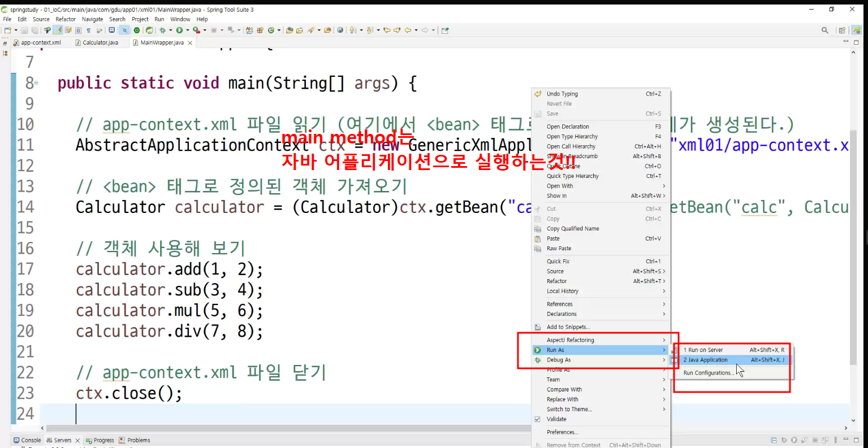
Task: Expand Show In submenu
Action: [x=601, y=196]
